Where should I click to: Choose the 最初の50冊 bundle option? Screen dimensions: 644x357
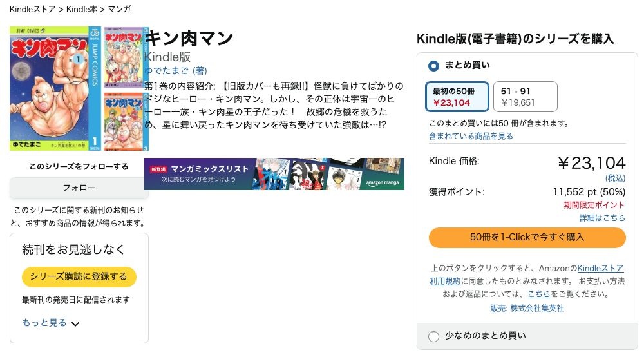[x=457, y=97]
